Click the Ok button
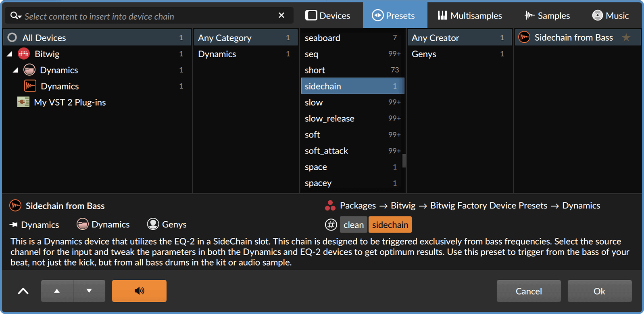Viewport: 644px width, 314px height. 600,291
